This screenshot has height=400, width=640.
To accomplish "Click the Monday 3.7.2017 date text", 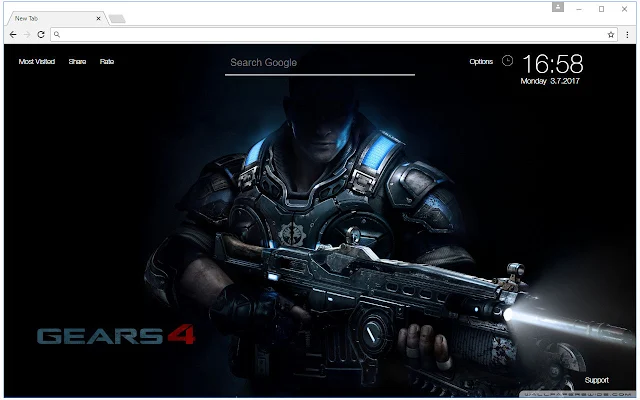I will point(550,81).
